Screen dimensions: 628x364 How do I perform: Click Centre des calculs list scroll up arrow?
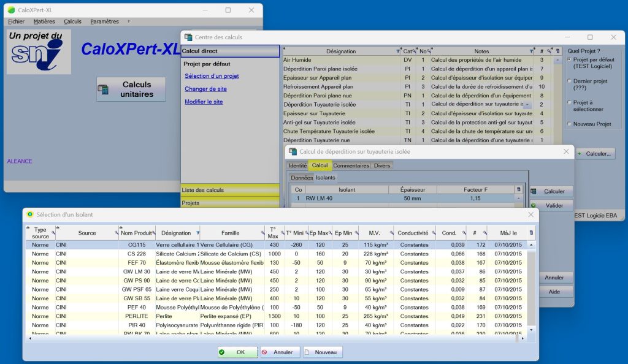click(x=557, y=60)
